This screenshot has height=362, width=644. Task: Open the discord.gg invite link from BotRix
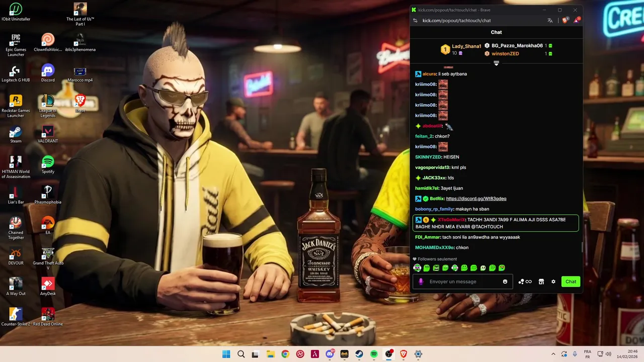coord(476,199)
